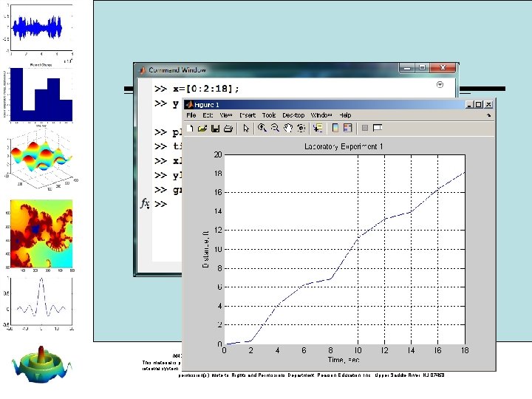Open the Help menu in Figure 1
532x399 pixels.
click(345, 115)
